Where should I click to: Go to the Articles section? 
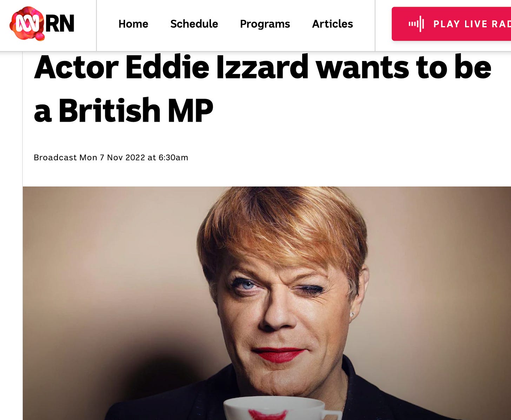(x=332, y=24)
